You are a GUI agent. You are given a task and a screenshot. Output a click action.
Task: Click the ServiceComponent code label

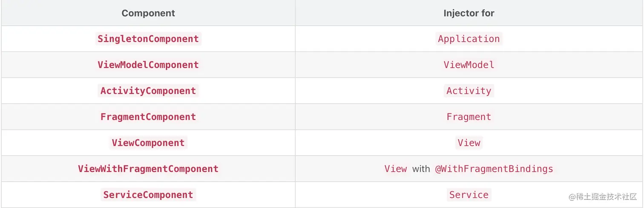tap(148, 194)
